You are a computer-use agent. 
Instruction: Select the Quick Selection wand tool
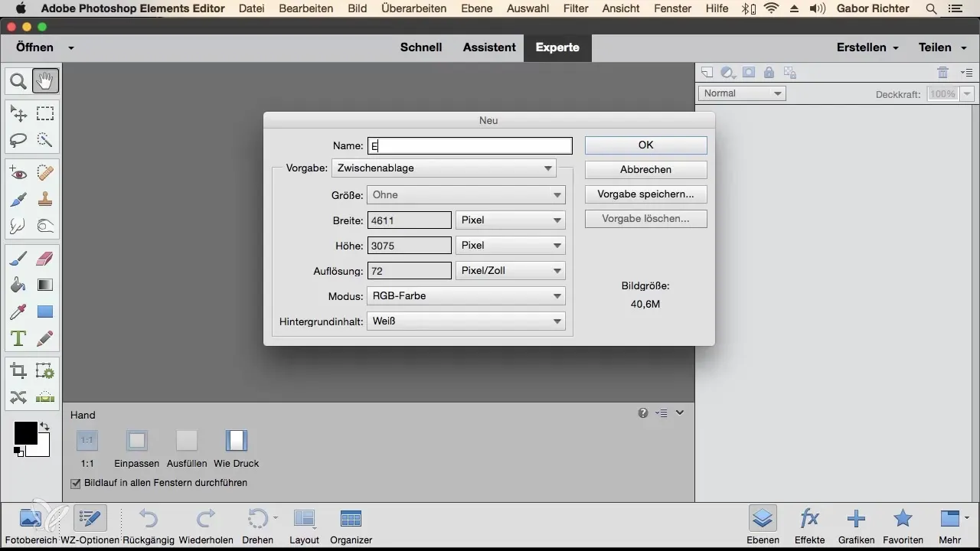tap(45, 140)
